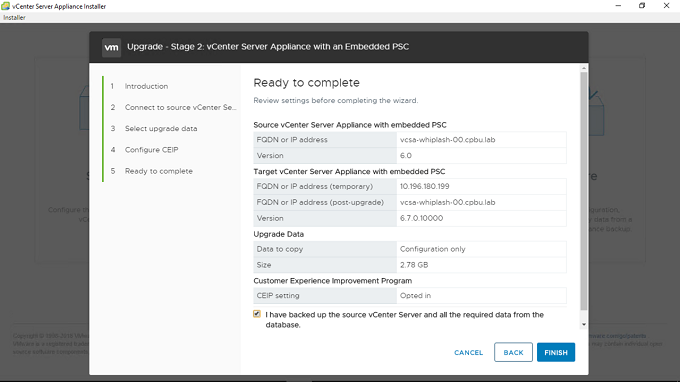
Task: Click Customer Experience Improvement Program heading
Action: pos(333,281)
